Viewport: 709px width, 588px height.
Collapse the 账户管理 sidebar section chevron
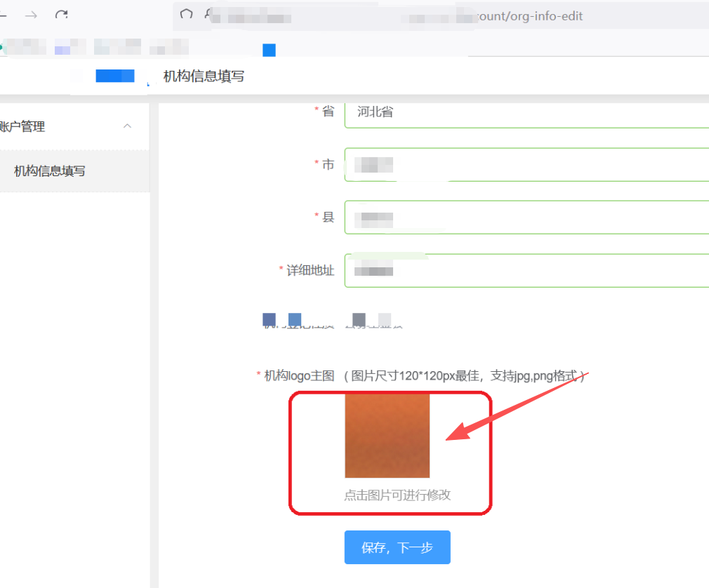(128, 126)
